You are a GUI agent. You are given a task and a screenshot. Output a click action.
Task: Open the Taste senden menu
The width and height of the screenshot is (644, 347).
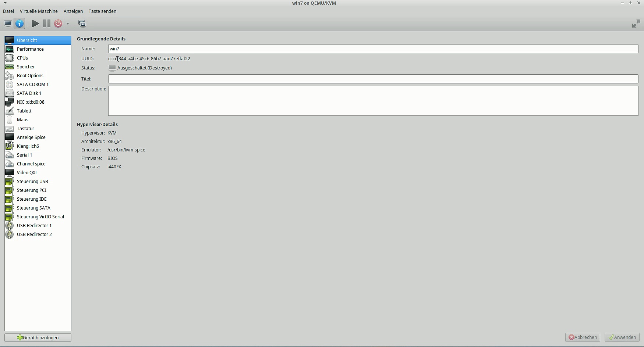point(102,11)
